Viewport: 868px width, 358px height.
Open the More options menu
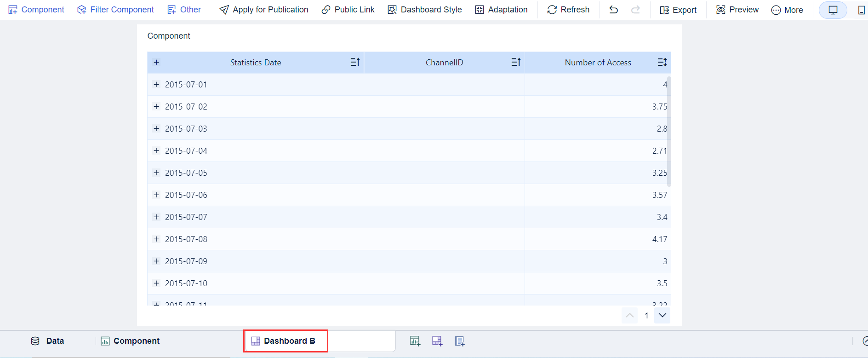pos(787,10)
